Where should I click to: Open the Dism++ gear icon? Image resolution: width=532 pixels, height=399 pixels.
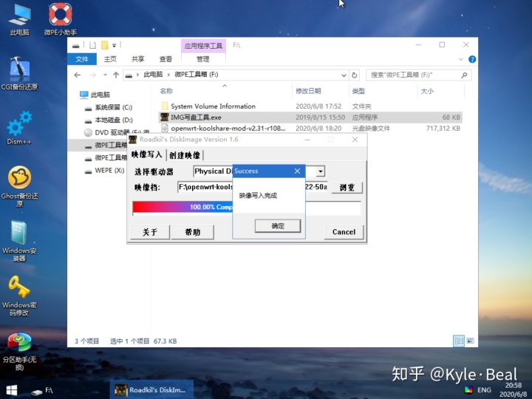19,129
